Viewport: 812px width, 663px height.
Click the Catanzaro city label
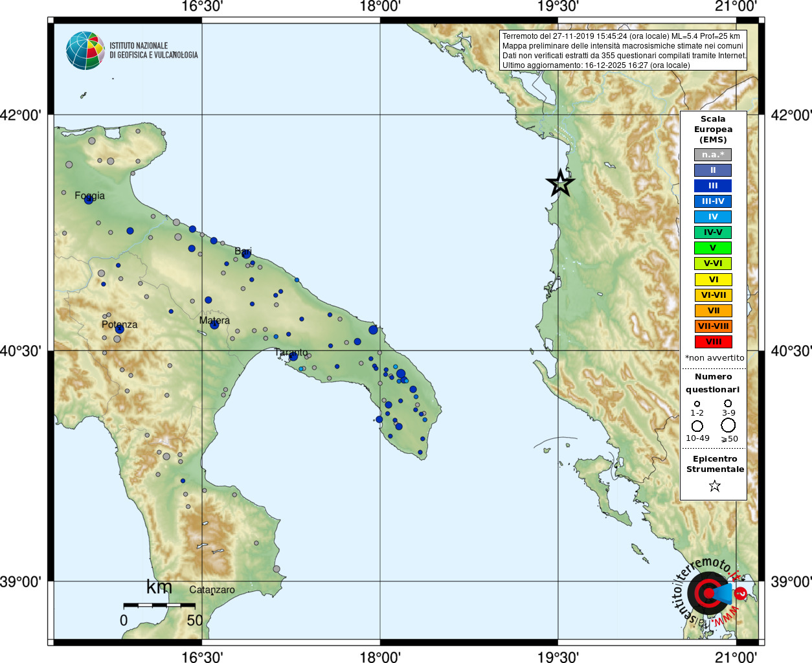coord(212,590)
